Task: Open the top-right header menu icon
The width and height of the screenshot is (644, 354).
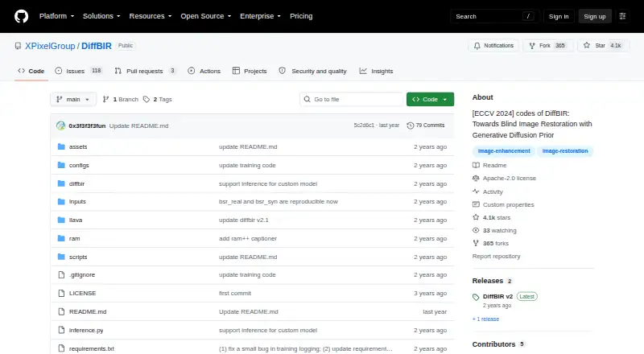Action: pos(622,16)
